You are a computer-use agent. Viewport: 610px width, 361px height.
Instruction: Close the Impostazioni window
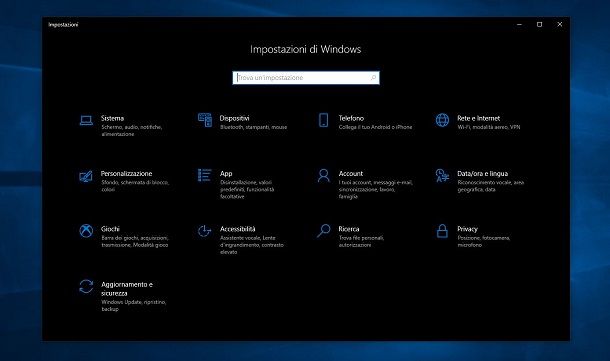pos(560,25)
